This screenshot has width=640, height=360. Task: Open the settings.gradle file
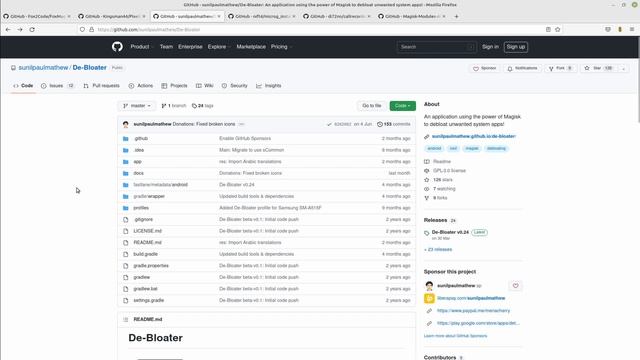click(149, 300)
